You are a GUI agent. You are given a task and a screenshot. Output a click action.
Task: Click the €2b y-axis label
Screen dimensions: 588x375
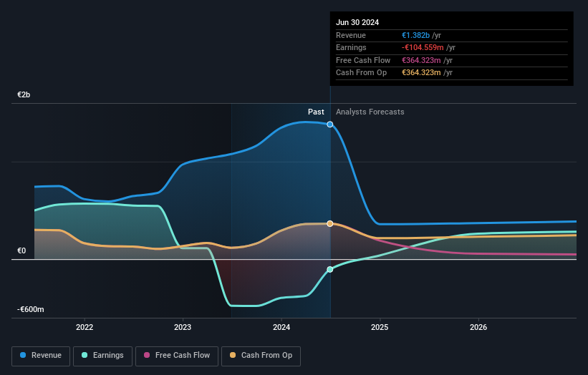coord(24,94)
